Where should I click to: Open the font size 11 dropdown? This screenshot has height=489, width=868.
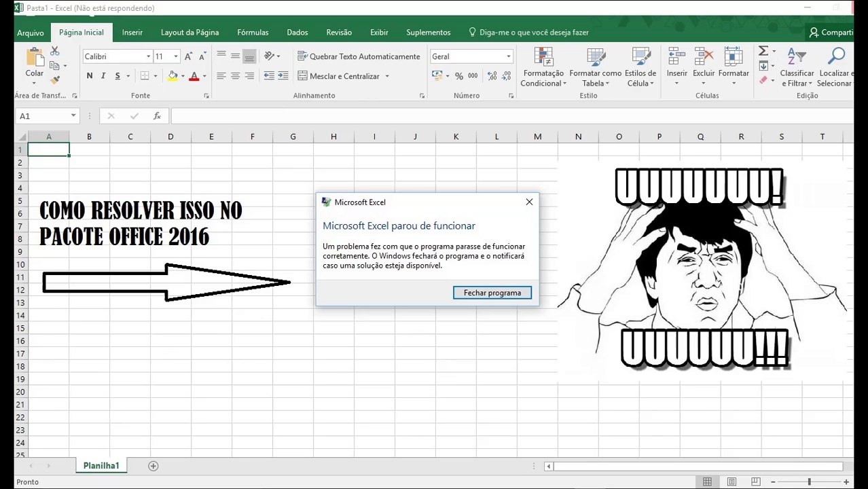pyautogui.click(x=177, y=56)
